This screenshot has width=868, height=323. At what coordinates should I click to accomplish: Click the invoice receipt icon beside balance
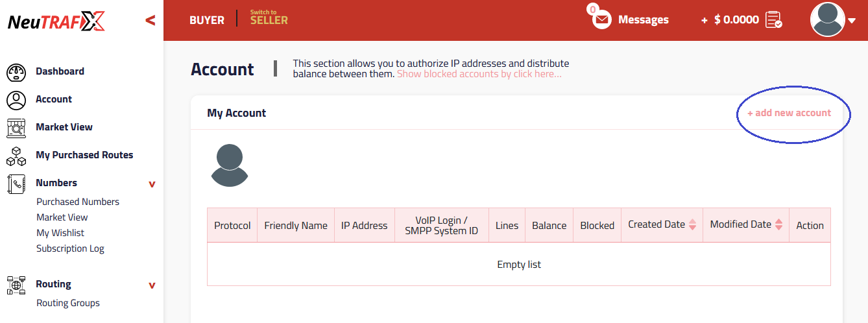(x=773, y=19)
